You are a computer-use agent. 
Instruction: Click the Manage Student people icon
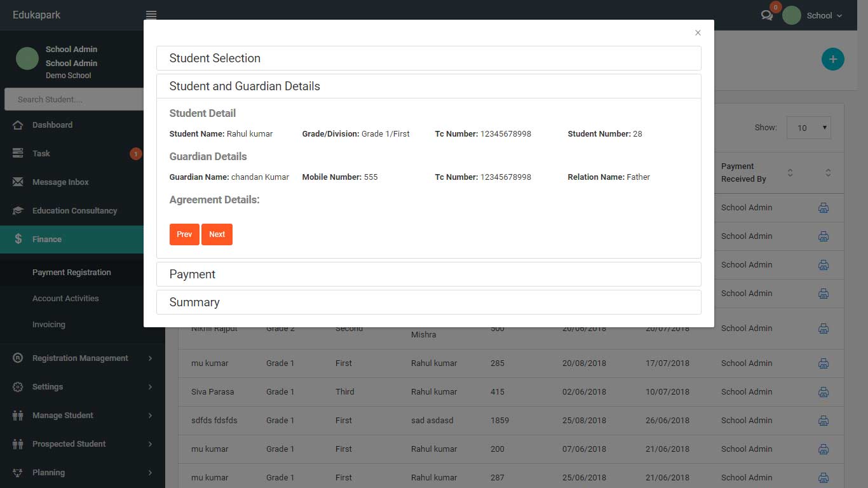pos(18,415)
